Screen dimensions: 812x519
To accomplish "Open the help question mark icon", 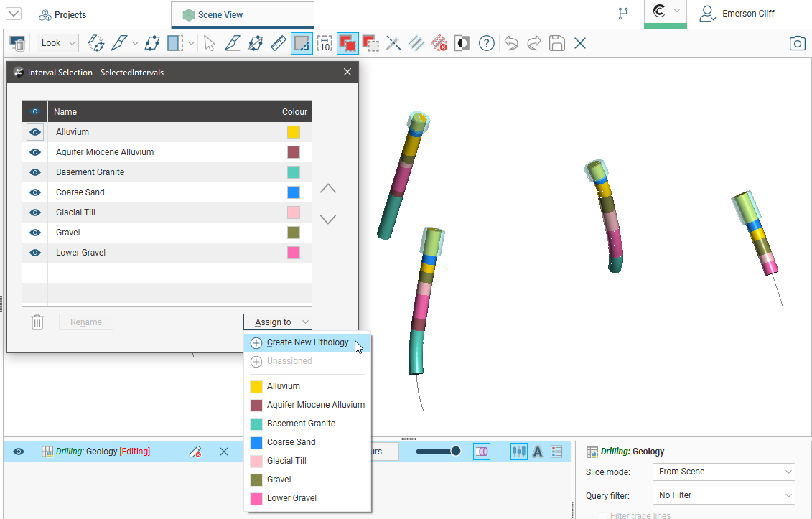I will [487, 43].
